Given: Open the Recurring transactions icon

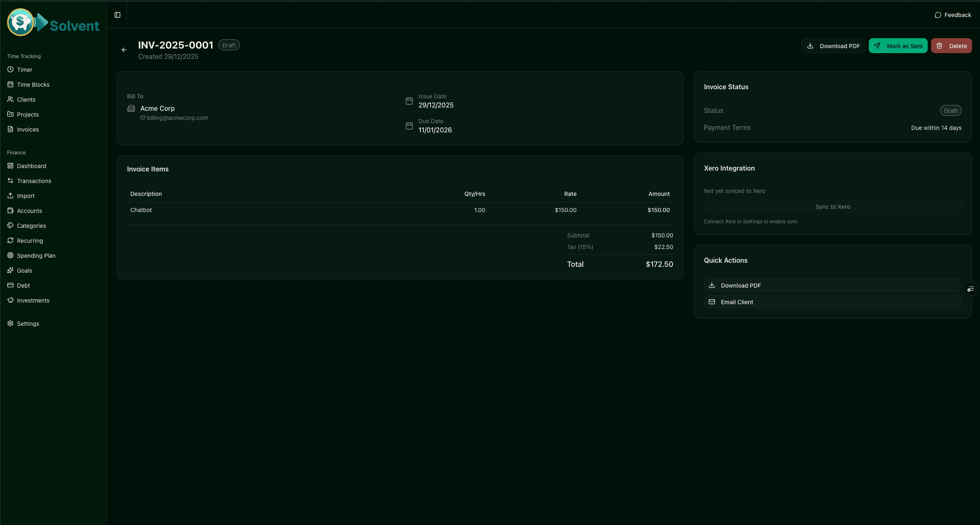Looking at the screenshot, I should point(11,240).
